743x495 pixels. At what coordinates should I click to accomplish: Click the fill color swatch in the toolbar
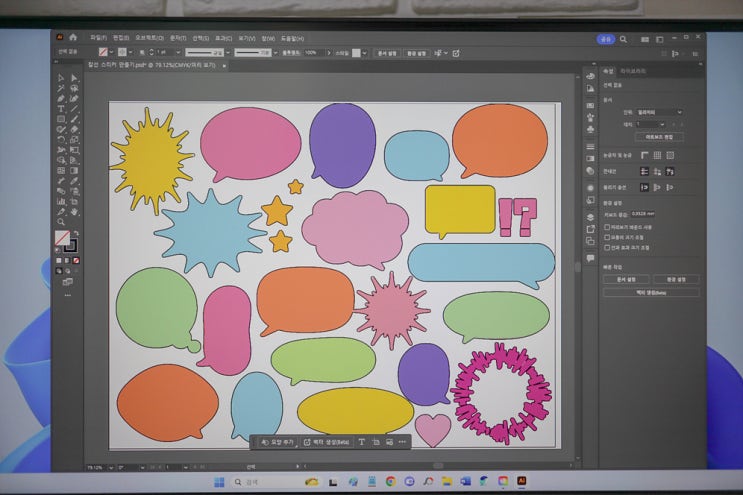[x=61, y=238]
